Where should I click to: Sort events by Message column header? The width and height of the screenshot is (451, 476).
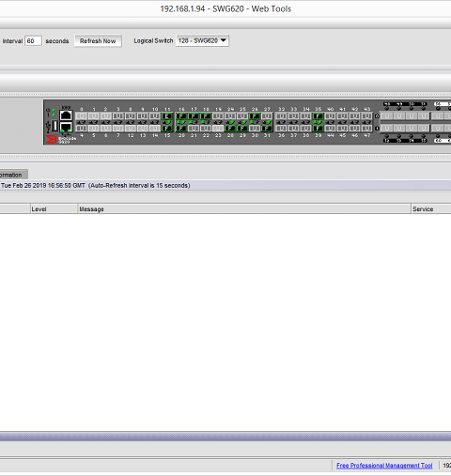point(244,209)
